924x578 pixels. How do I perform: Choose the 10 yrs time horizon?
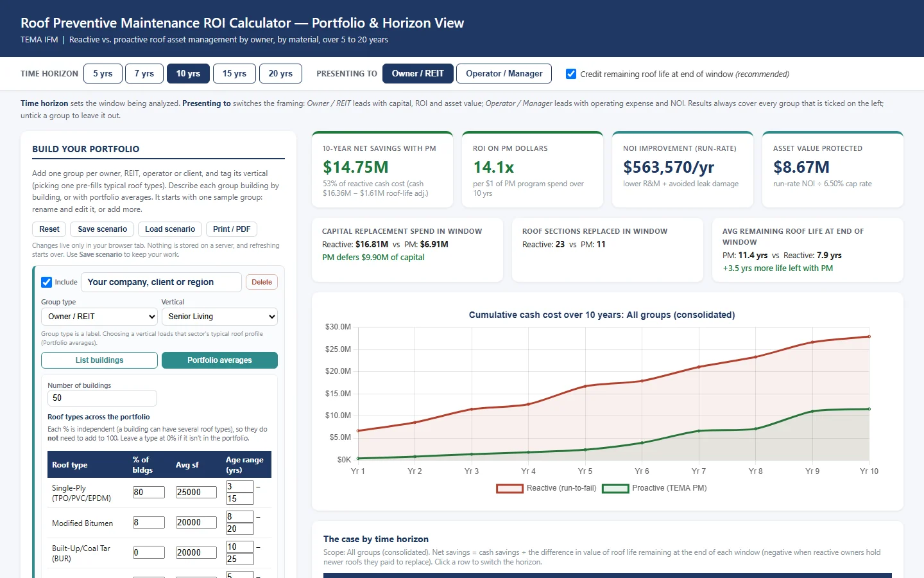pyautogui.click(x=188, y=74)
